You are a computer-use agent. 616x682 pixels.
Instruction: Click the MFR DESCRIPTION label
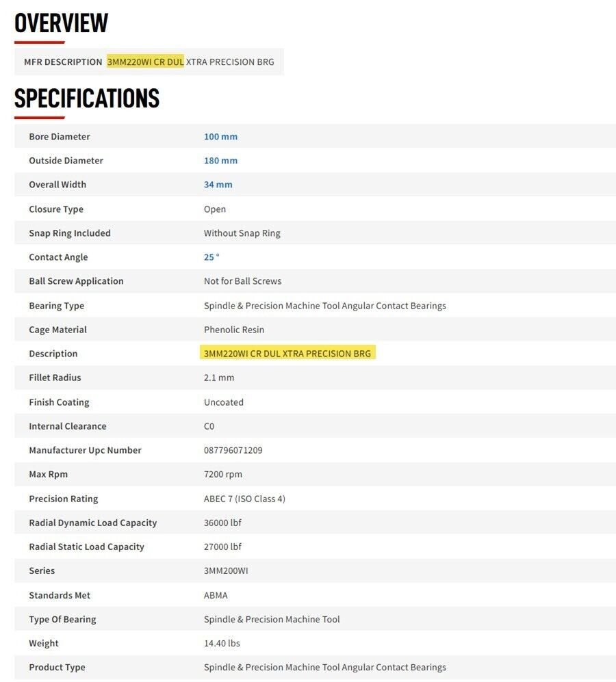pyautogui.click(x=63, y=62)
